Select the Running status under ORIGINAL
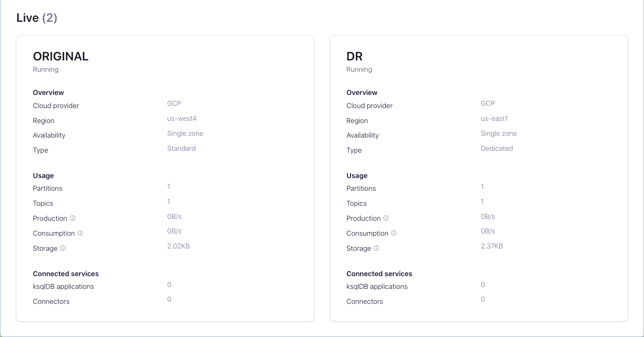The width and height of the screenshot is (644, 337). 45,69
